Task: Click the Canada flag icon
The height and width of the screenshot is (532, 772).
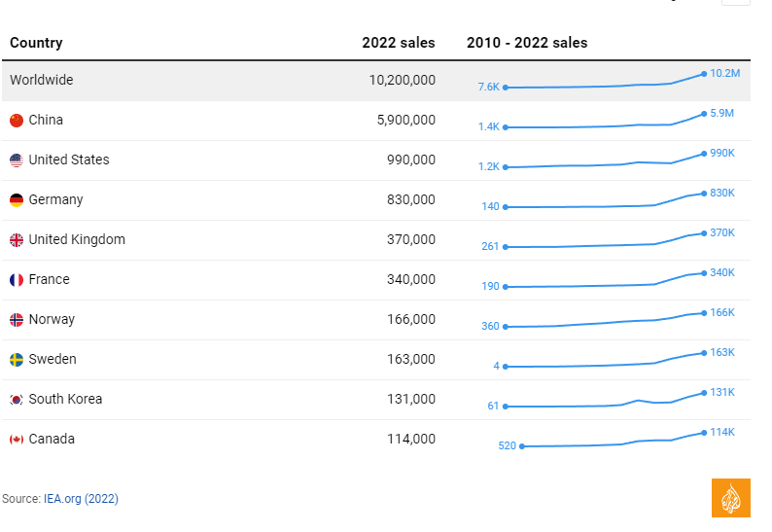Action: pos(17,440)
